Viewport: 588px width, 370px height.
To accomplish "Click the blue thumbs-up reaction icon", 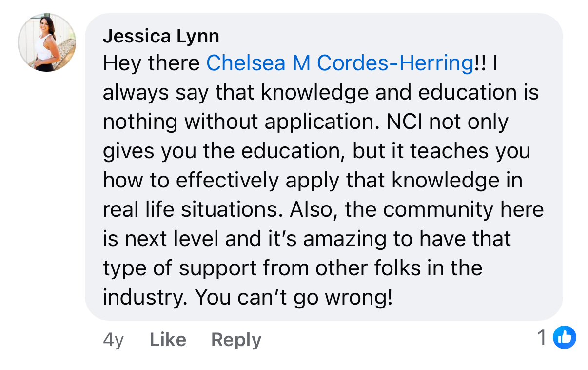I will (x=564, y=337).
